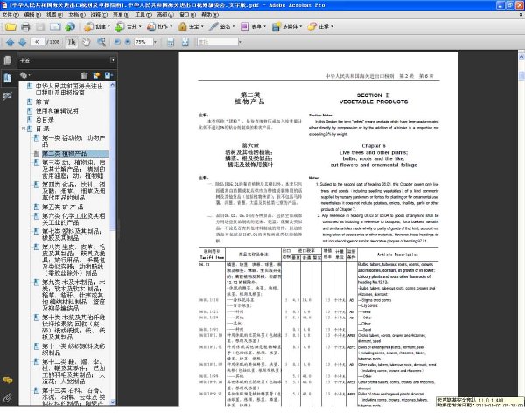This screenshot has height=420, width=525.
Task: Click the zoom in round button
Action: coord(128,42)
